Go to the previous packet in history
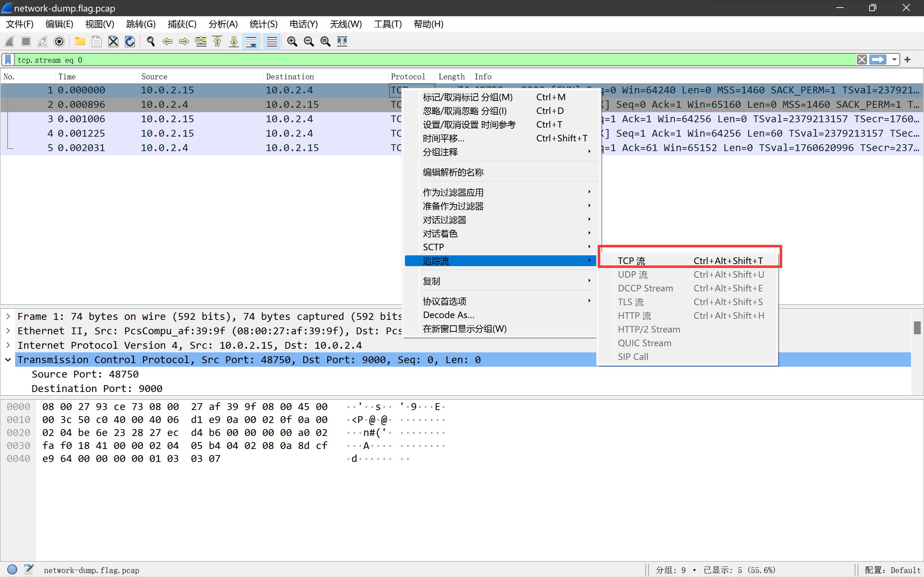The height and width of the screenshot is (577, 924). pyautogui.click(x=167, y=41)
